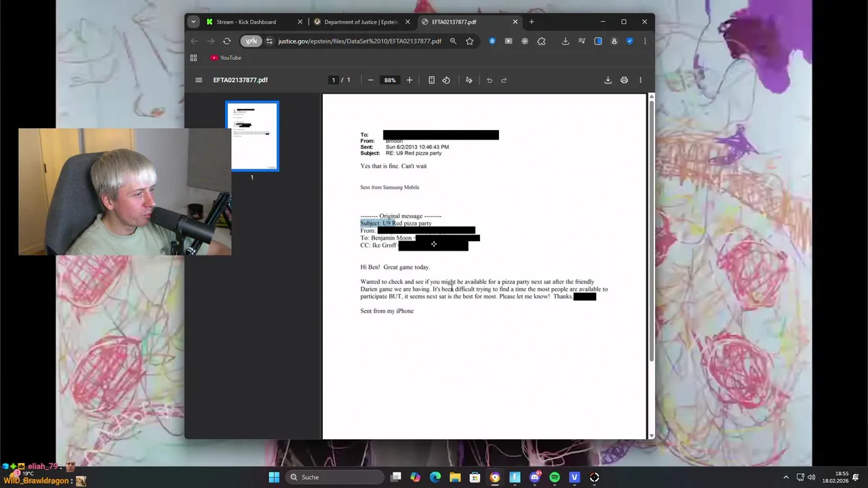The height and width of the screenshot is (488, 868).
Task: Edit the 88% zoom level field
Action: [x=390, y=80]
